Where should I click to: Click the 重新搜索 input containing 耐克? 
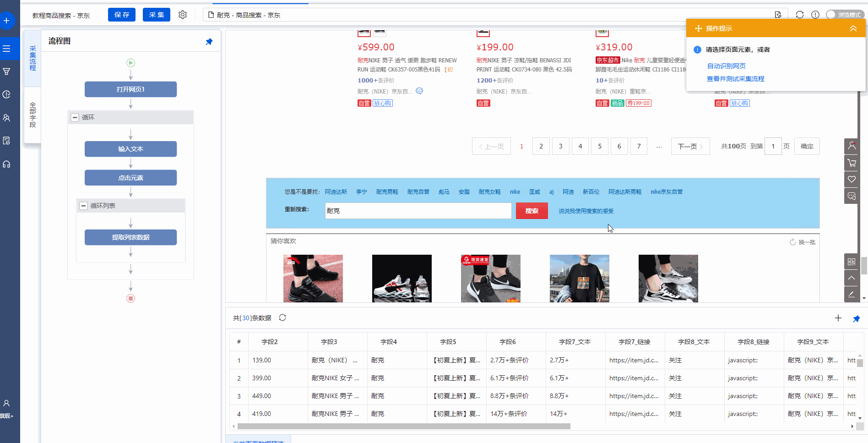pos(418,211)
